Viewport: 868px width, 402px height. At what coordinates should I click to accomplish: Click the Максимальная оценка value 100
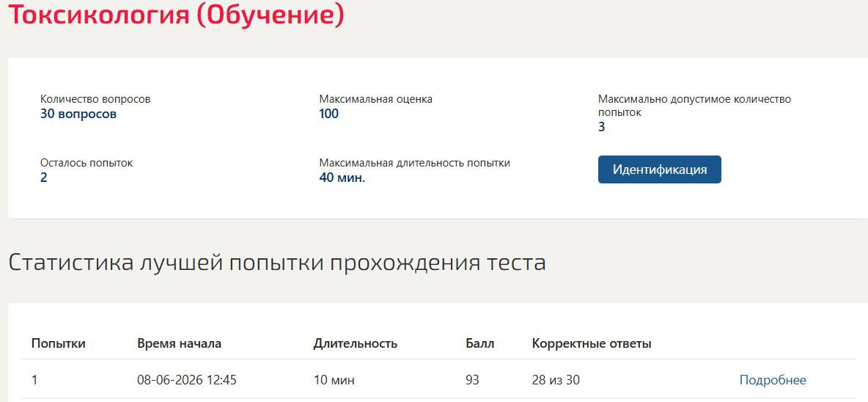pos(329,114)
